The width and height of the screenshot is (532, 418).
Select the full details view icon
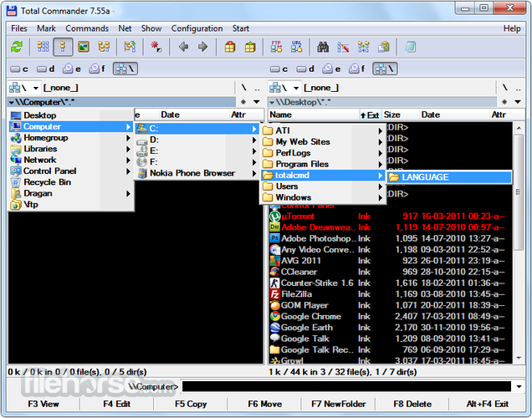[x=63, y=47]
